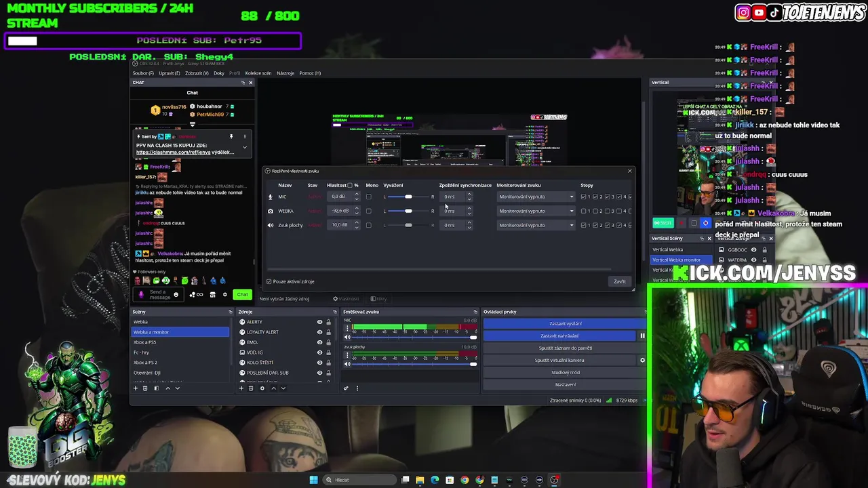Click the Zvuk plochy speaker icon in audio properties

[x=271, y=225]
